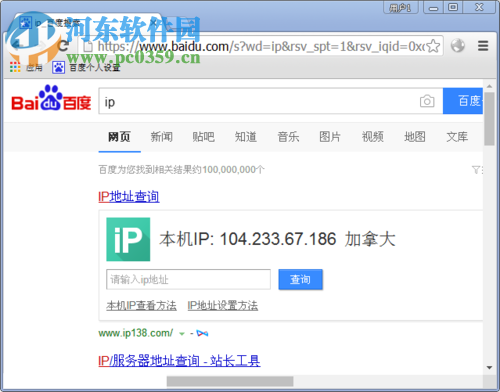The image size is (500, 392).
Task: Switch to the 新闻 tab
Action: [x=162, y=137]
